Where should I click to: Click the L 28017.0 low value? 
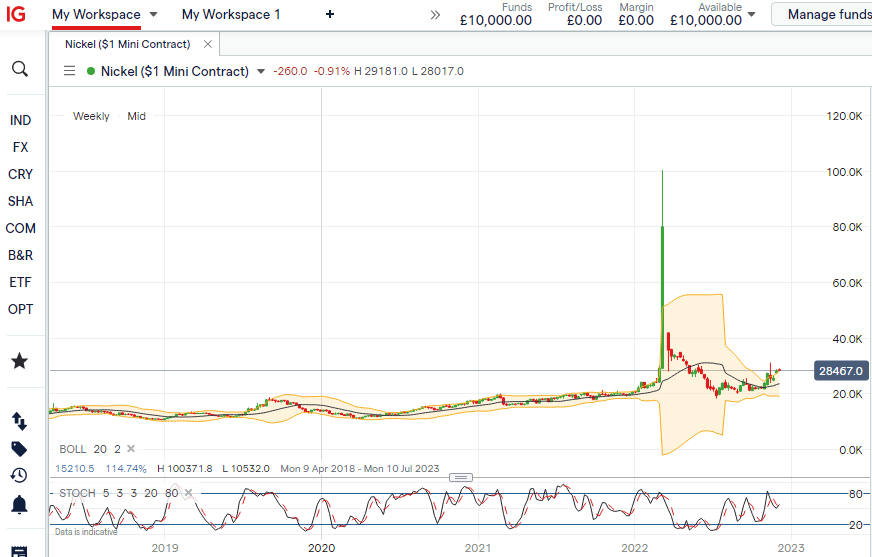[438, 71]
